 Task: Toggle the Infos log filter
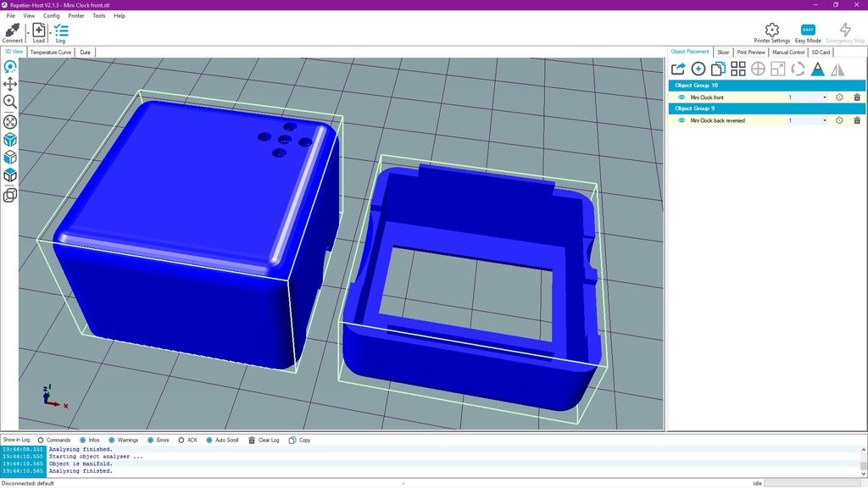point(90,440)
